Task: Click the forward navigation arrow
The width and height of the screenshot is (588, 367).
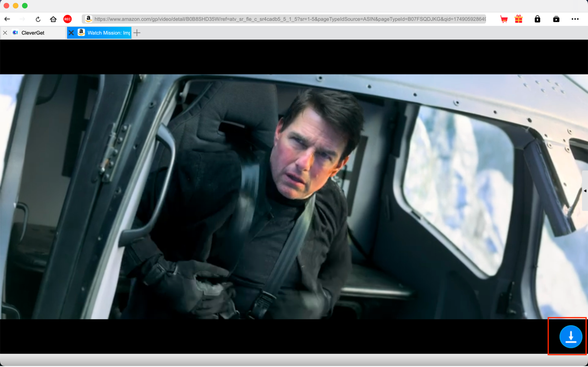Action: coord(22,19)
